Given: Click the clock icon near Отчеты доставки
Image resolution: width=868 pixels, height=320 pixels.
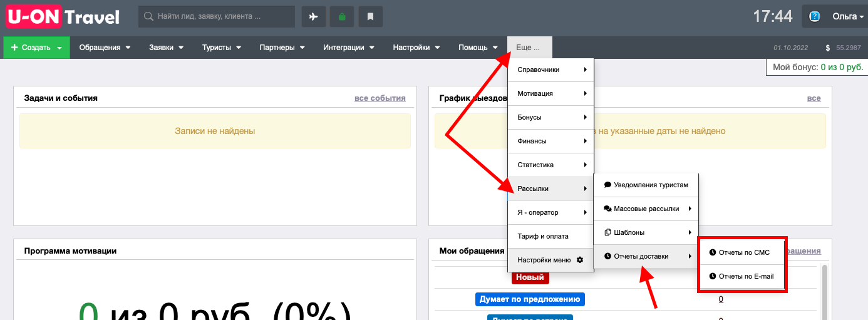Looking at the screenshot, I should point(607,256).
